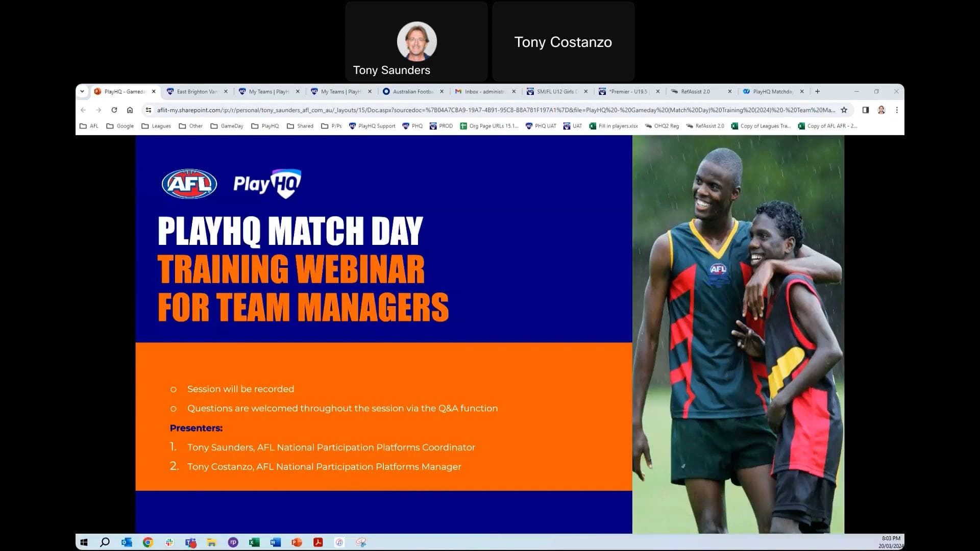The image size is (980, 551).
Task: Open Chrome three-dot menu
Action: coord(896,110)
